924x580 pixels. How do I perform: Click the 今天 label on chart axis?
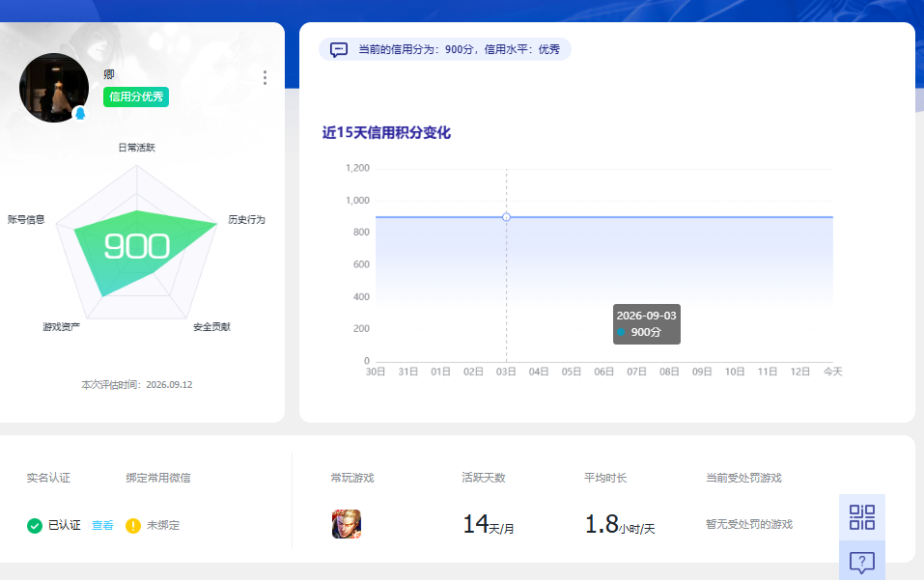[832, 372]
